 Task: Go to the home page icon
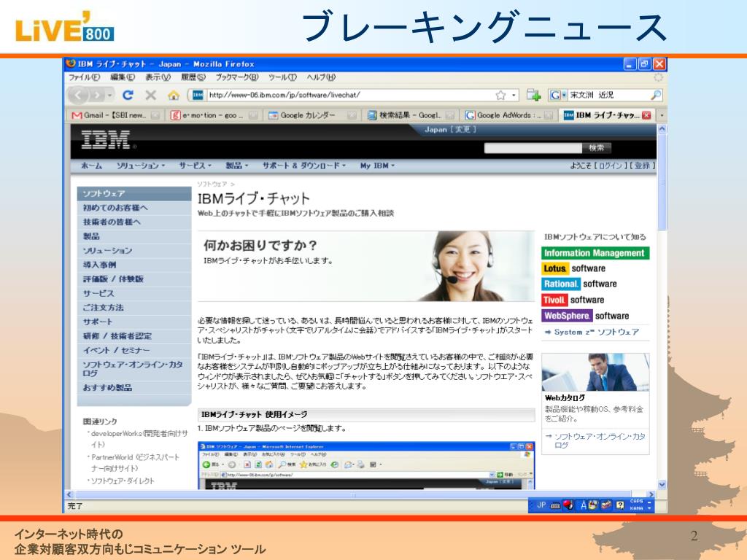pyautogui.click(x=174, y=96)
